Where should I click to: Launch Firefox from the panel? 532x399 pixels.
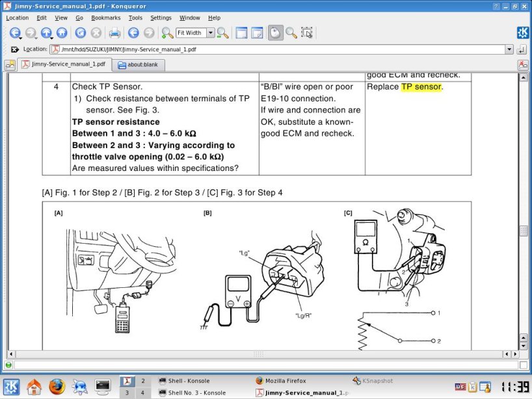57,387
